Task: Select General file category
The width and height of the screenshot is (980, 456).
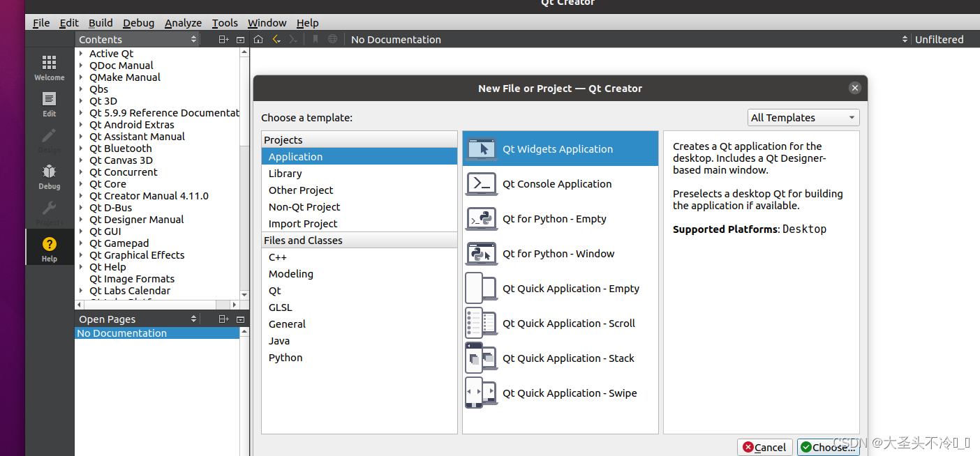Action: [x=359, y=324]
